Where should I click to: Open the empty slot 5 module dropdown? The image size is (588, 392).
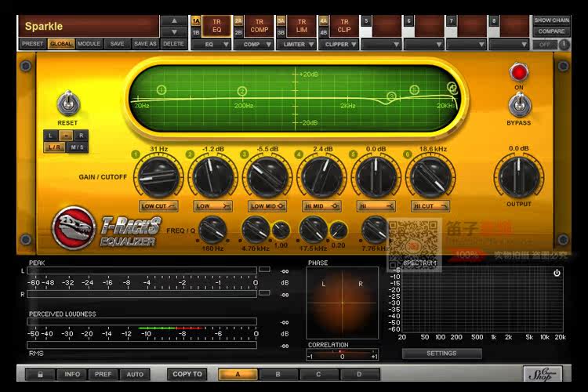coord(381,45)
